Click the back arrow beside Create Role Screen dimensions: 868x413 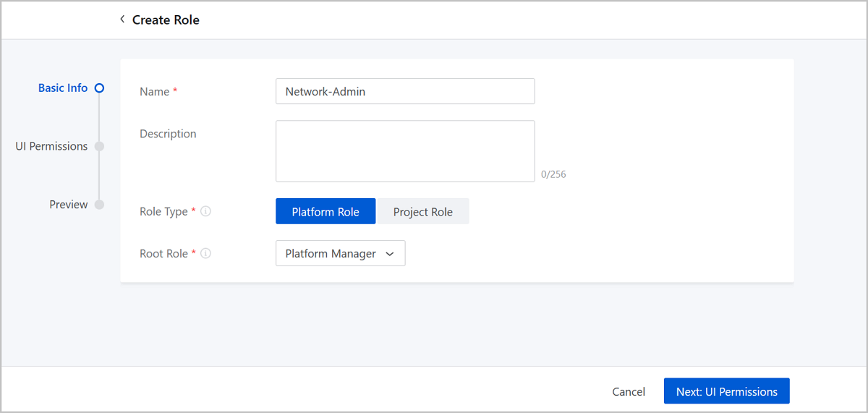click(x=122, y=20)
